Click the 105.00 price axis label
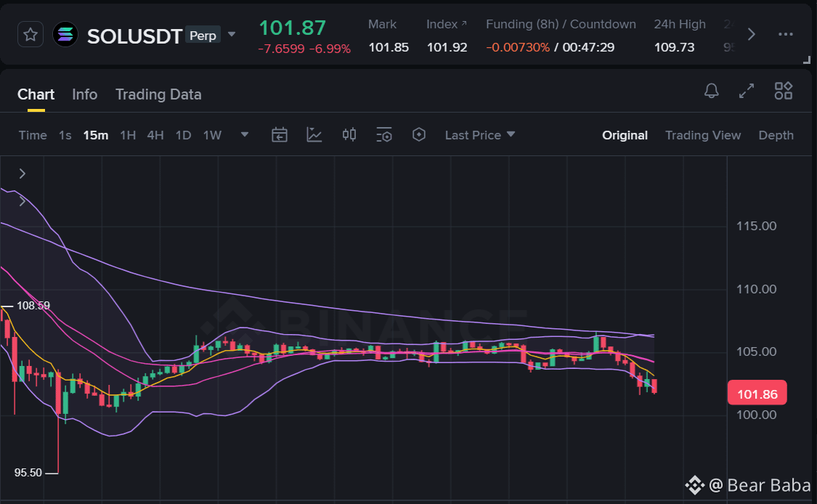Viewport: 817px width, 504px height. click(x=756, y=351)
